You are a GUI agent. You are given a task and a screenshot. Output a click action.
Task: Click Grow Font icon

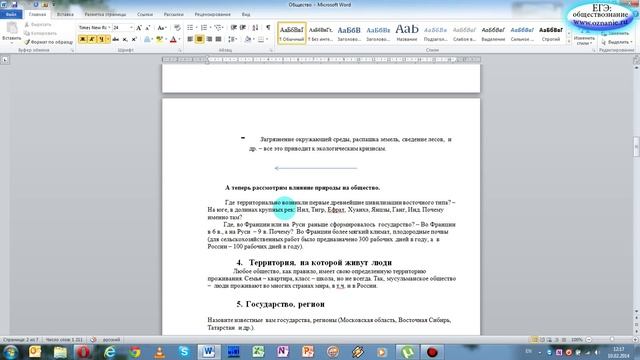point(139,27)
